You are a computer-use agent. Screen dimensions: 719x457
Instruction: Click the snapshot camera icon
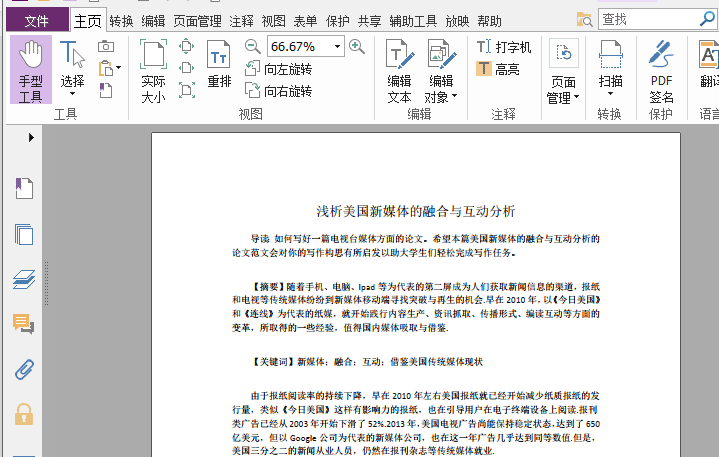[x=106, y=46]
